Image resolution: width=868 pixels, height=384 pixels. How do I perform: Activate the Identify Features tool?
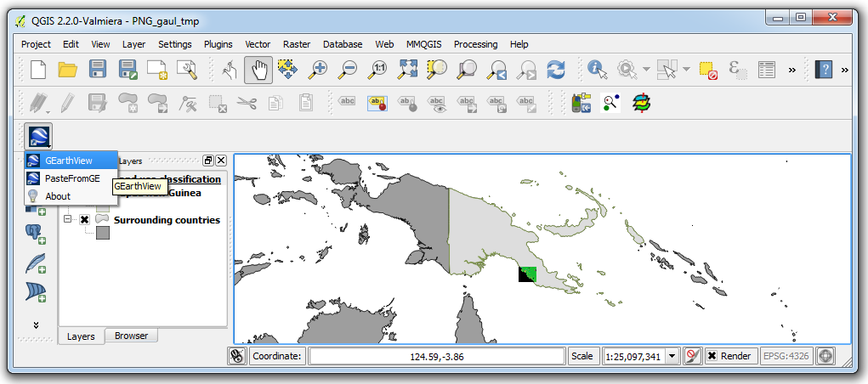pyautogui.click(x=598, y=70)
